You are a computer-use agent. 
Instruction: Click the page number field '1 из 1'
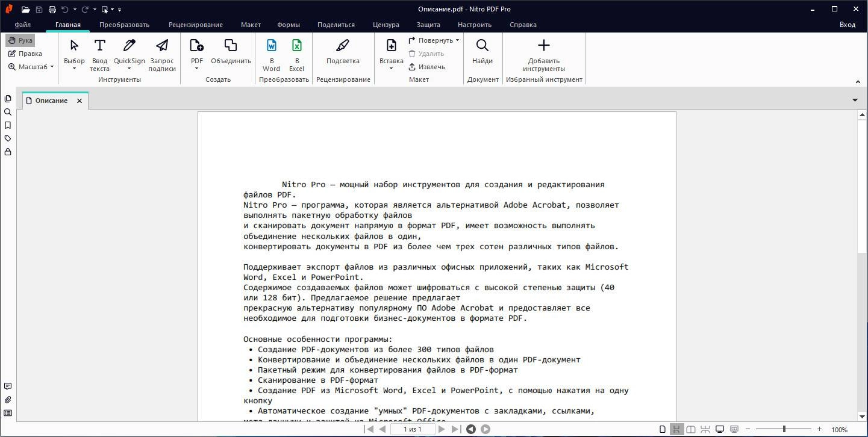click(x=413, y=429)
